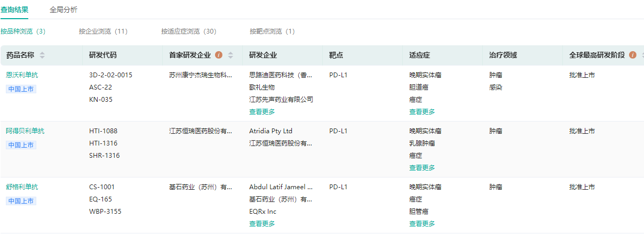644x242 pixels.
Task: Expand 查看更多 under 舒格利单抗 研发企业
Action: pyautogui.click(x=262, y=224)
